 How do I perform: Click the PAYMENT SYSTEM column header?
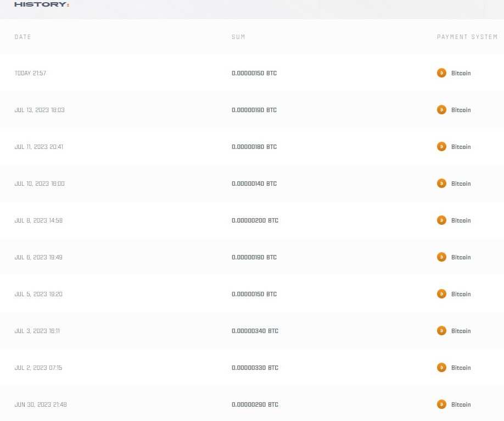point(467,37)
